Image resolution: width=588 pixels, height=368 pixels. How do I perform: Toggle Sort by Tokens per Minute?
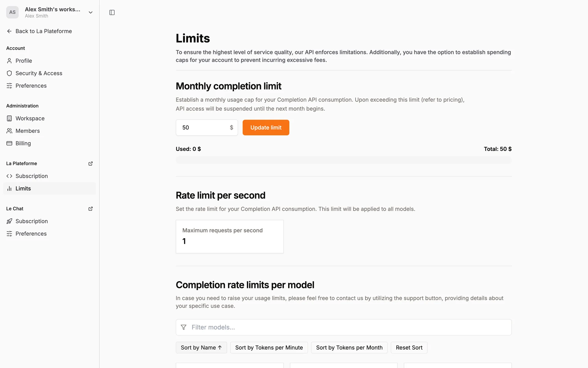[269, 347]
